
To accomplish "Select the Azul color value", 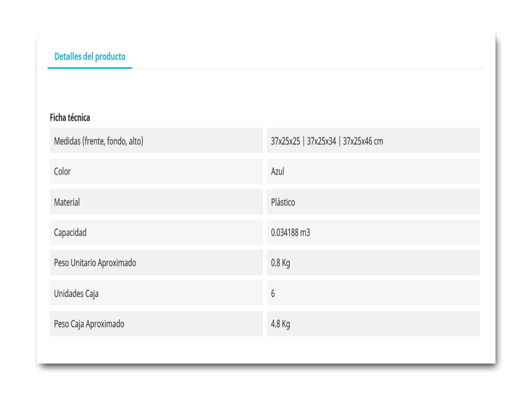I will [278, 171].
